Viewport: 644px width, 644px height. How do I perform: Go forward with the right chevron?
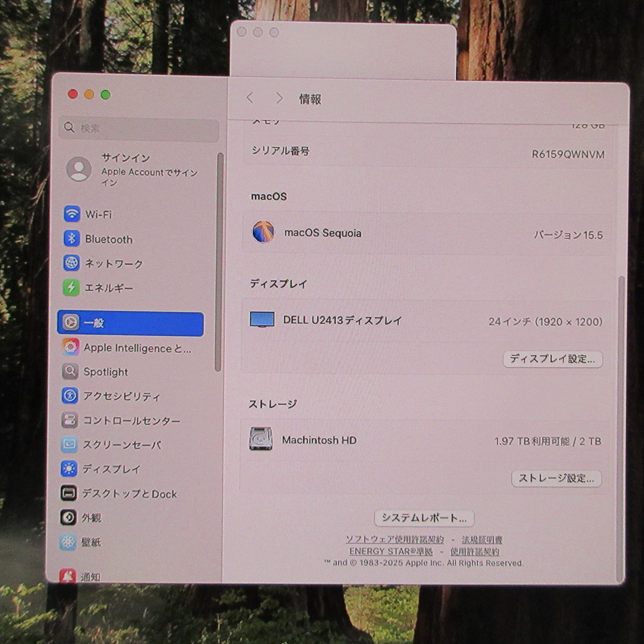point(279,98)
